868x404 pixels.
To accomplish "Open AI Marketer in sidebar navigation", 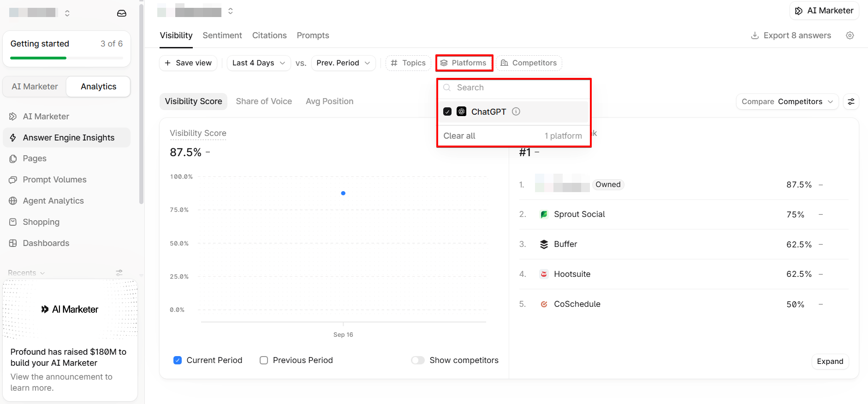I will (66, 117).
